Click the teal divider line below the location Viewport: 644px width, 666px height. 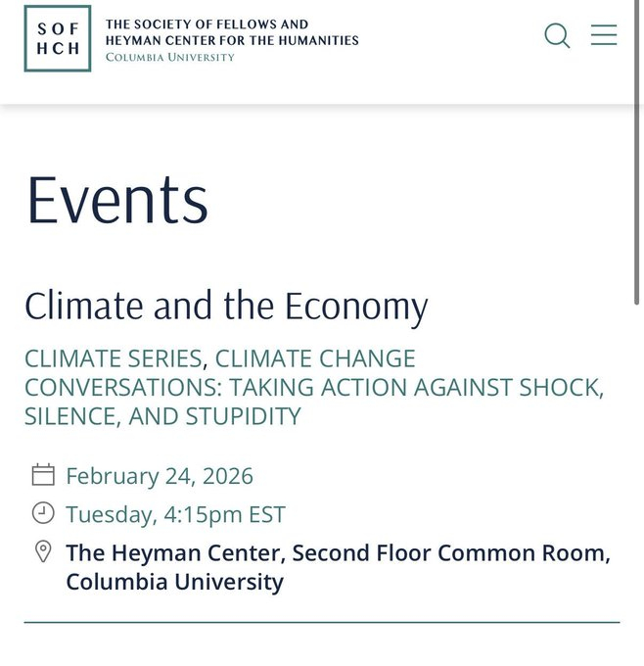click(x=322, y=622)
